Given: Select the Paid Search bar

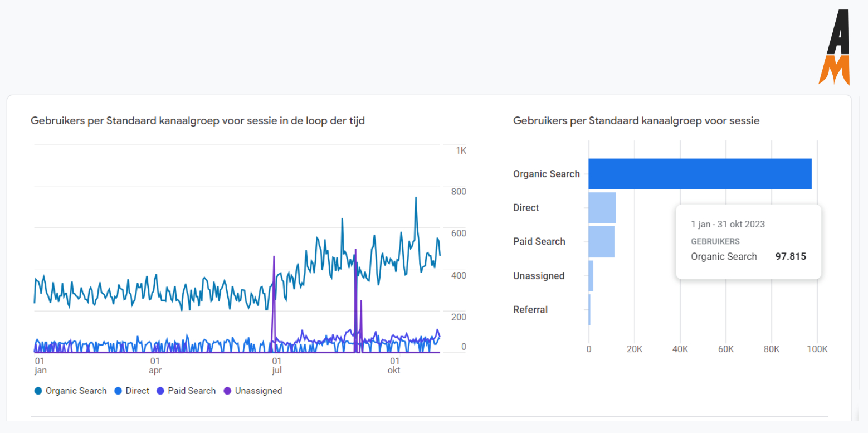Looking at the screenshot, I should pos(602,242).
